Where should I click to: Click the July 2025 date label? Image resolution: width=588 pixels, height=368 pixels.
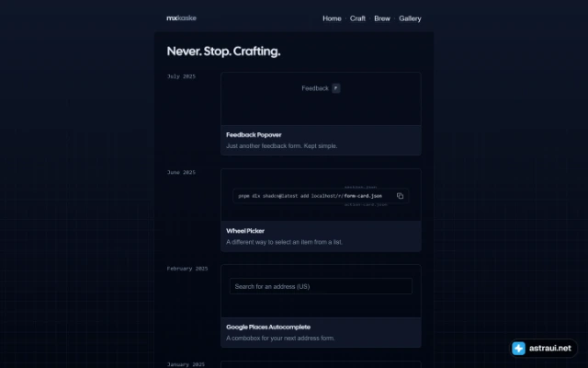pyautogui.click(x=181, y=76)
